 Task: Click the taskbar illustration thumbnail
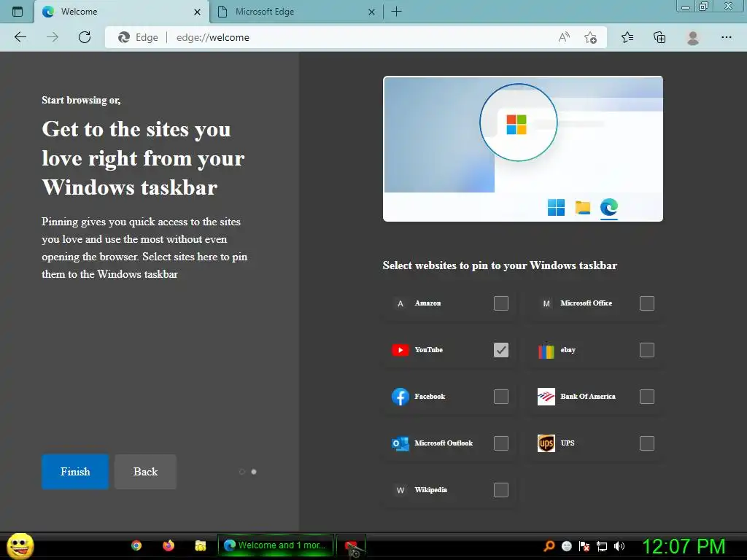pyautogui.click(x=523, y=149)
